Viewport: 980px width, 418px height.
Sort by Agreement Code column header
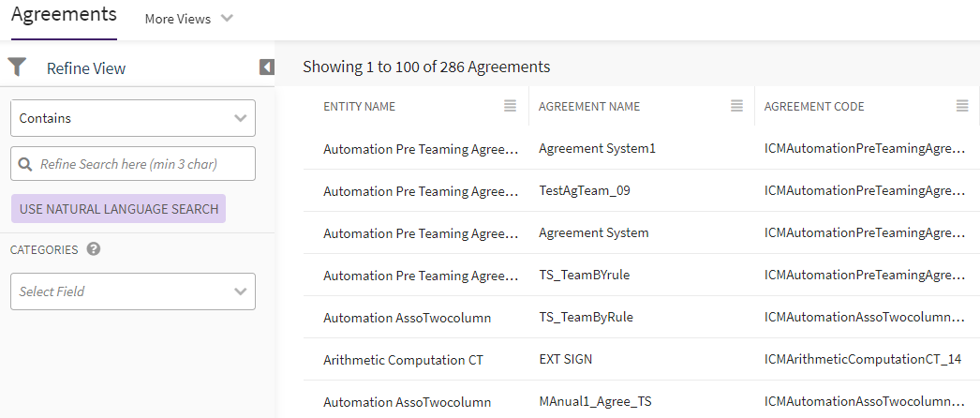814,107
